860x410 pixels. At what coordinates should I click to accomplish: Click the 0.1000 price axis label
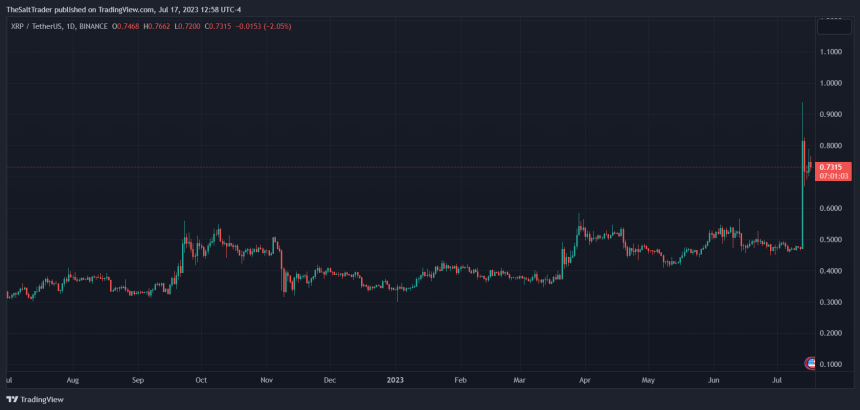[830, 365]
